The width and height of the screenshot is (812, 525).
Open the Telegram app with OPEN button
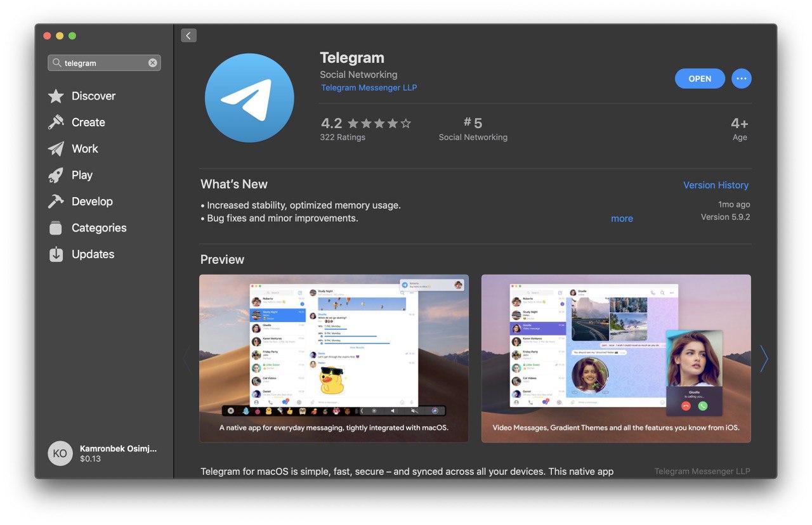pyautogui.click(x=700, y=79)
